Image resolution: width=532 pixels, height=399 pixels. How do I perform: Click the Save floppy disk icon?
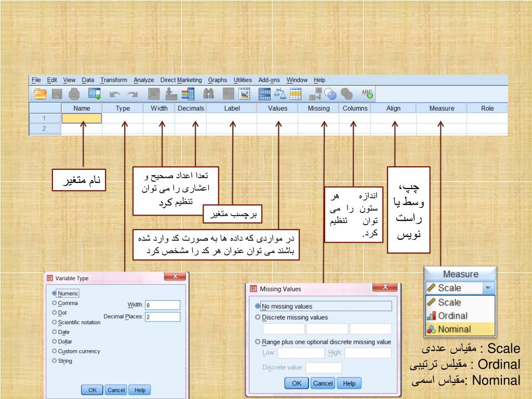(x=57, y=94)
